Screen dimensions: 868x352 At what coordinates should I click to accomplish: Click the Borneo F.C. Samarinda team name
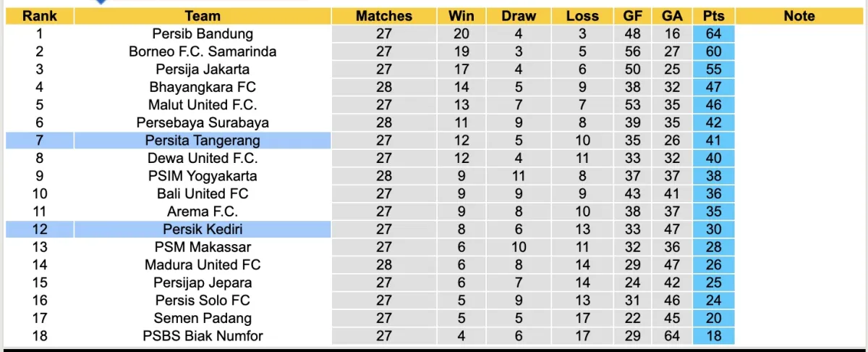pos(203,51)
